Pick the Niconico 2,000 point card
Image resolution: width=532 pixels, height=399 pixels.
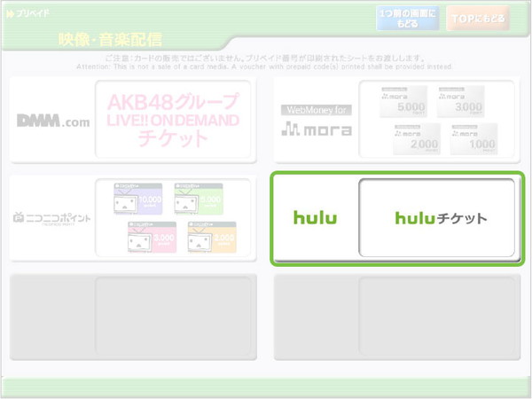click(x=212, y=237)
